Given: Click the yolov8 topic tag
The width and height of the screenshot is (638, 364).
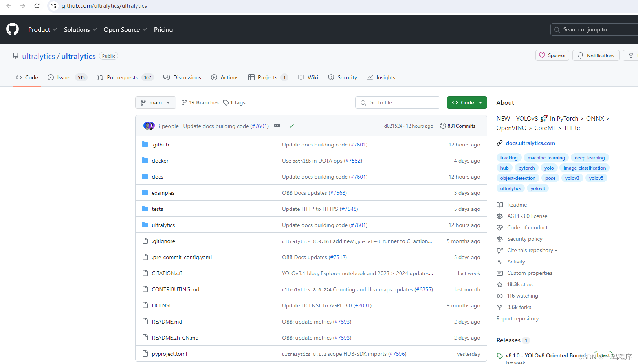Looking at the screenshot, I should (538, 188).
